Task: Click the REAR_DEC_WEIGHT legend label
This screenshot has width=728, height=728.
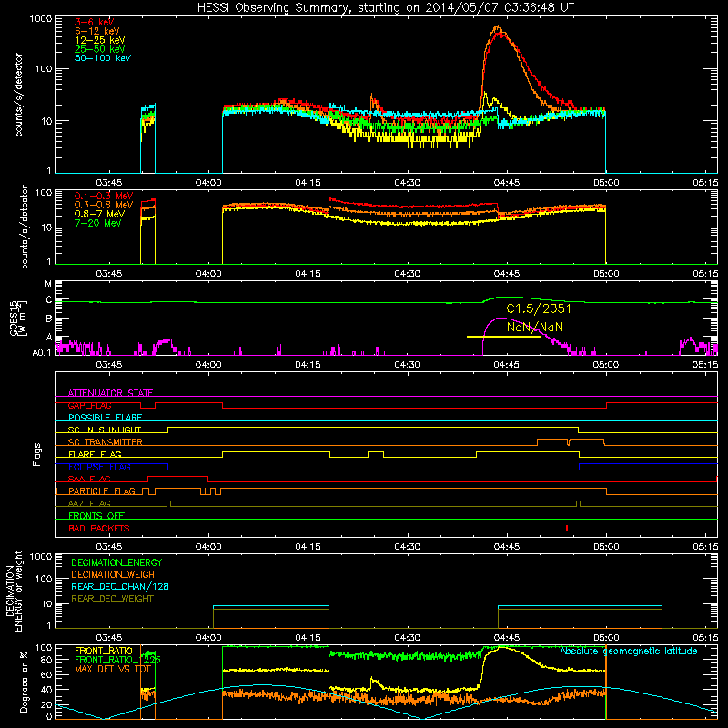Action: [112, 599]
